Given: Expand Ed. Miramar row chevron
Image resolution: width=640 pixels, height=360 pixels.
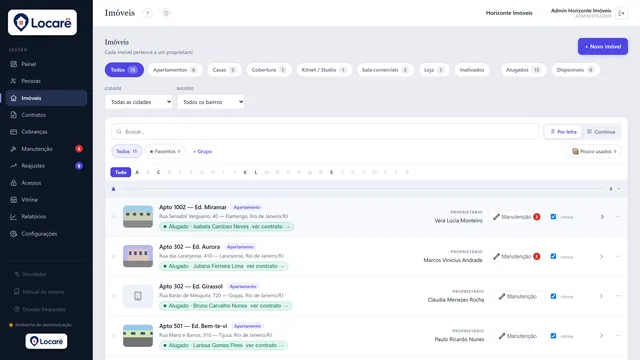Looking at the screenshot, I should 602,217.
